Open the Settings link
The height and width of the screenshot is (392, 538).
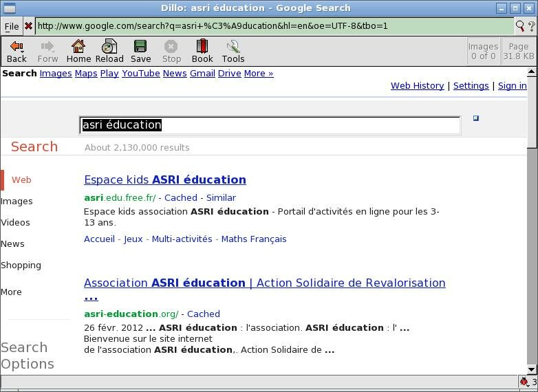click(471, 86)
